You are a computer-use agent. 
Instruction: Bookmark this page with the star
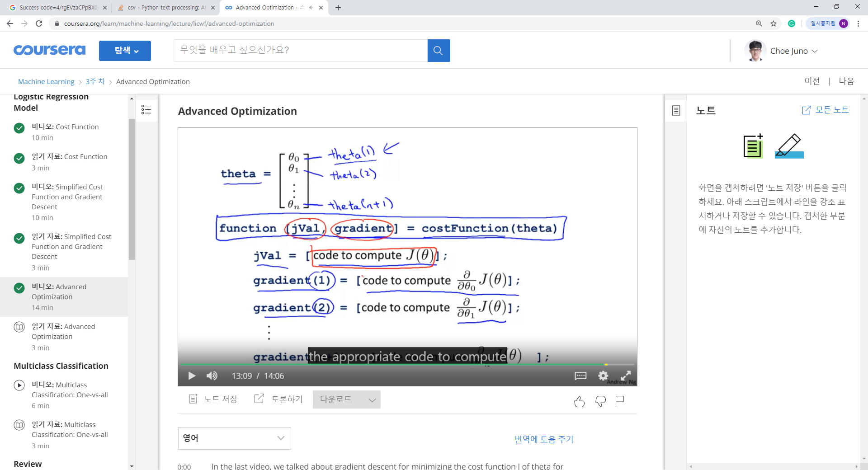point(774,23)
